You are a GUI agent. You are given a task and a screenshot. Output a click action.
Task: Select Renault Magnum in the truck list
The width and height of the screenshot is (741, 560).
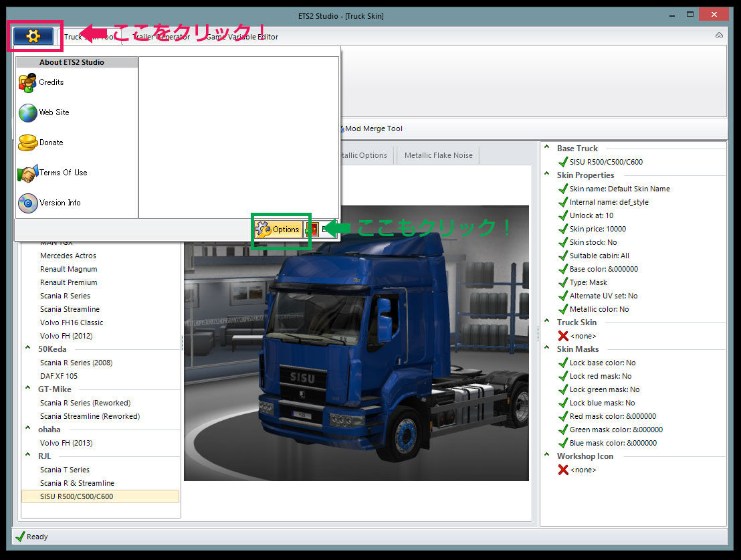tap(68, 269)
